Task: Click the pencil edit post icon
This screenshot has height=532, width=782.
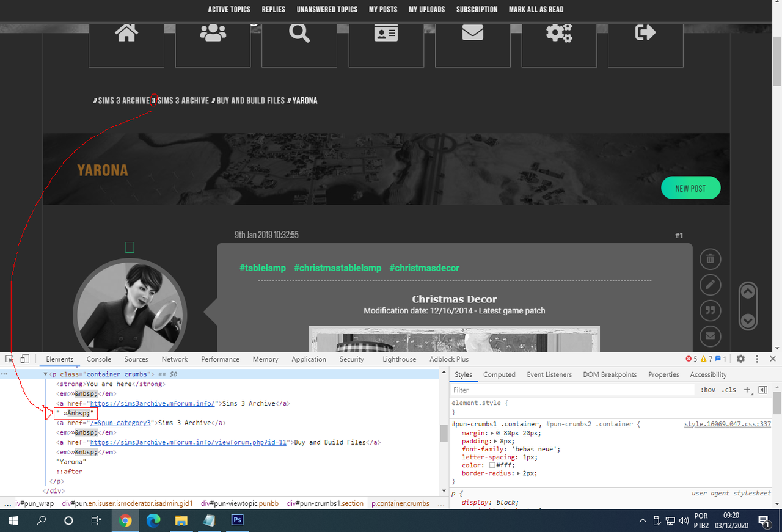Action: (710, 285)
